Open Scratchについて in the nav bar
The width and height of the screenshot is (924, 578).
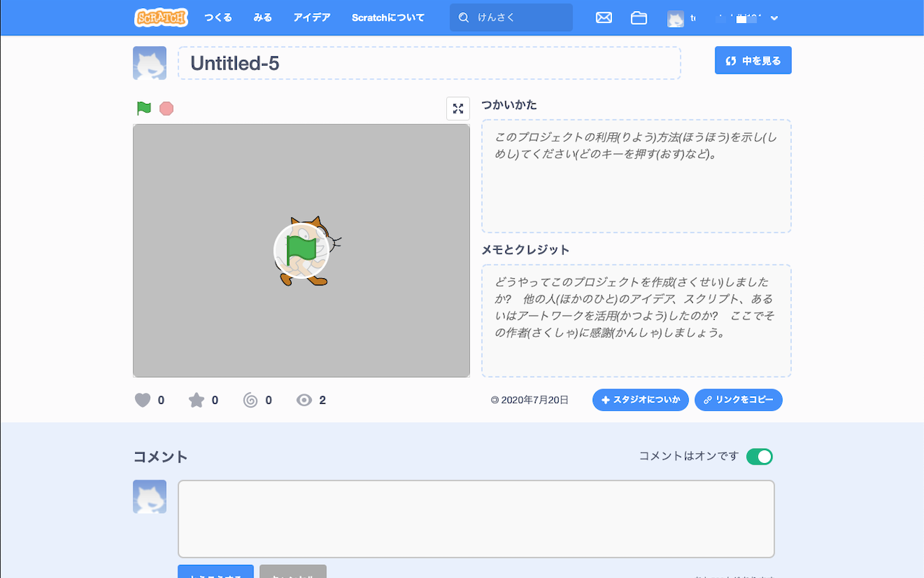click(x=388, y=17)
